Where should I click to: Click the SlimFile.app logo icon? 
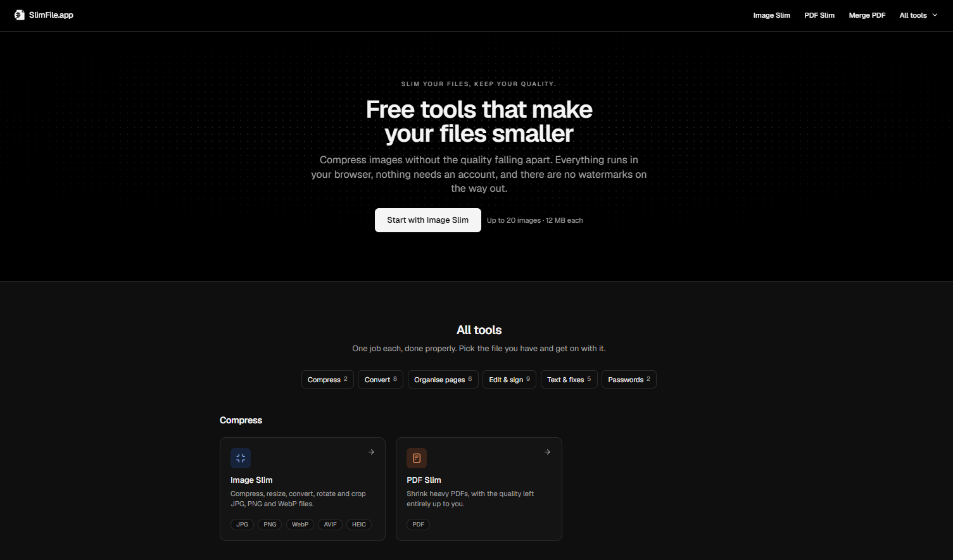coord(20,15)
